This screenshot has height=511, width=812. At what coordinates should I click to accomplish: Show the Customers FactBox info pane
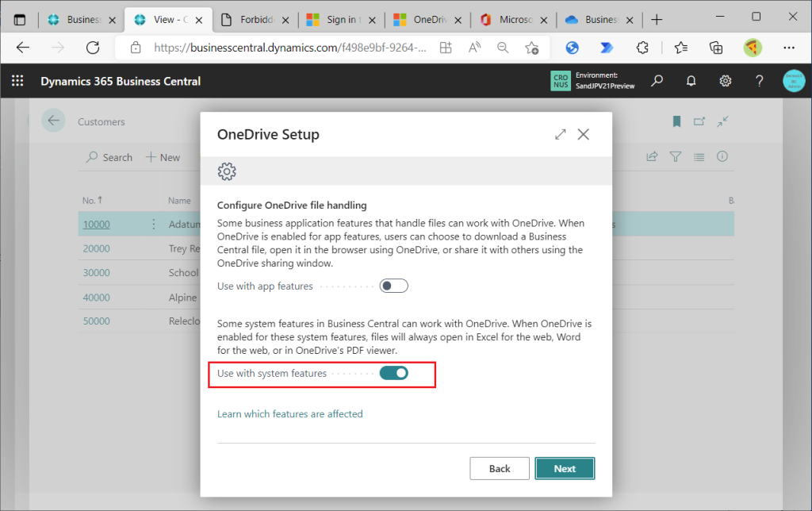722,156
